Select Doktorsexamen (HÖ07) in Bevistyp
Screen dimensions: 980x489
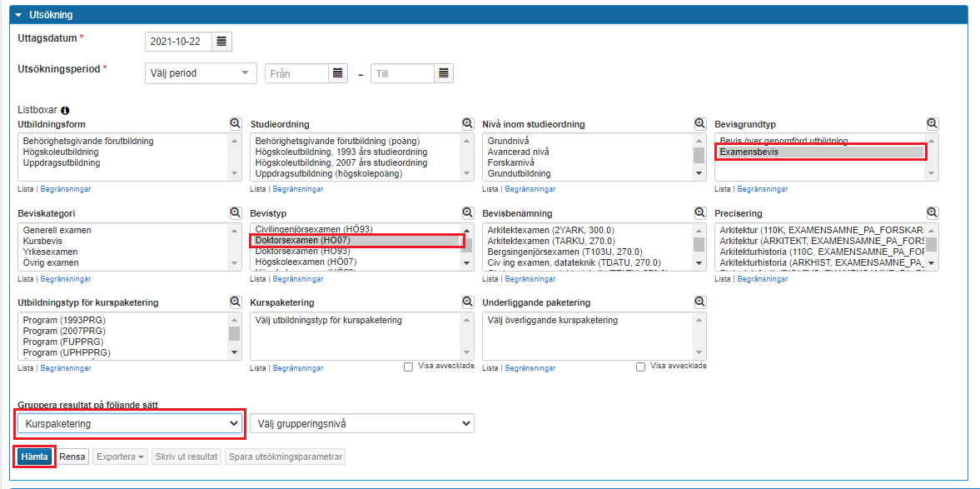point(356,241)
